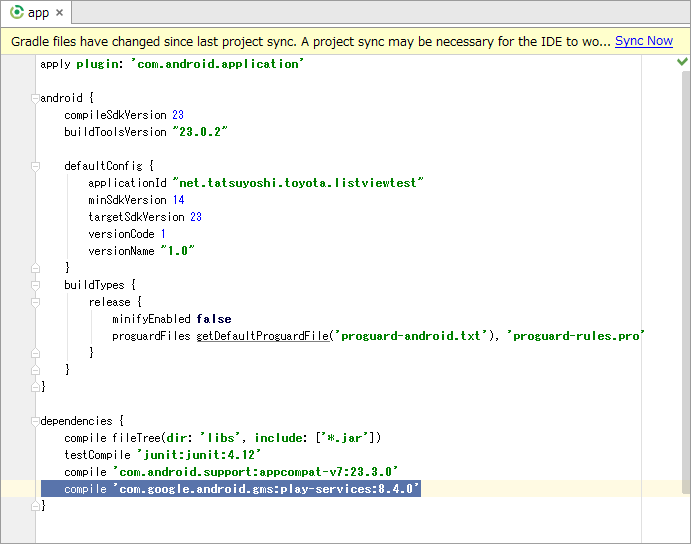Click the minifyEnabled false keyword
Viewport: 691px width, 544px height.
214,319
